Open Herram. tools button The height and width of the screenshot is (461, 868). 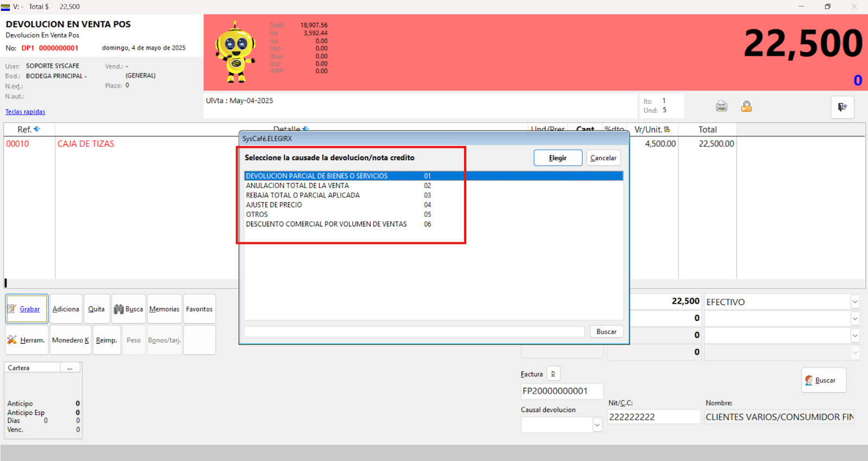27,340
